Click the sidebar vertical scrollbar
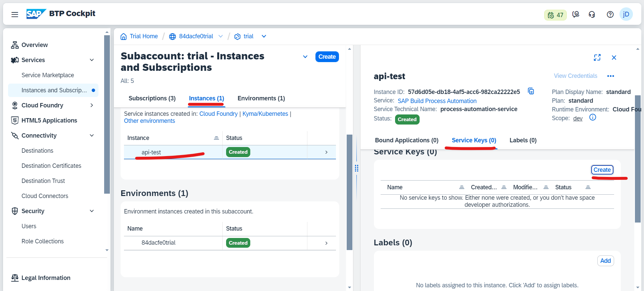The width and height of the screenshot is (644, 291). pyautogui.click(x=107, y=114)
